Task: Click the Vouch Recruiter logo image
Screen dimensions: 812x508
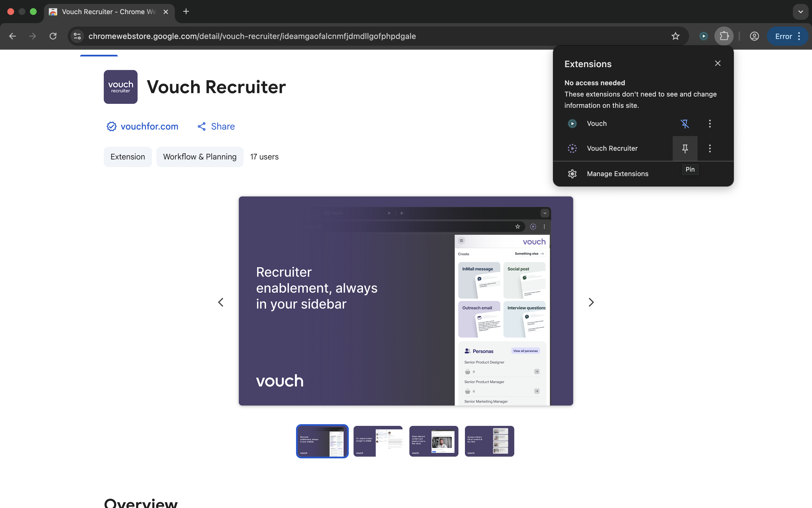Action: (x=120, y=87)
